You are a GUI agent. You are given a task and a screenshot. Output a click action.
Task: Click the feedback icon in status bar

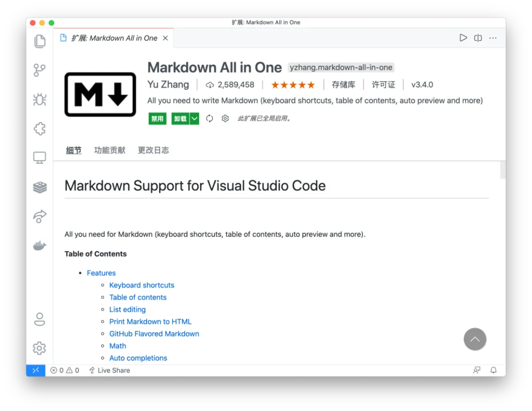pyautogui.click(x=477, y=370)
